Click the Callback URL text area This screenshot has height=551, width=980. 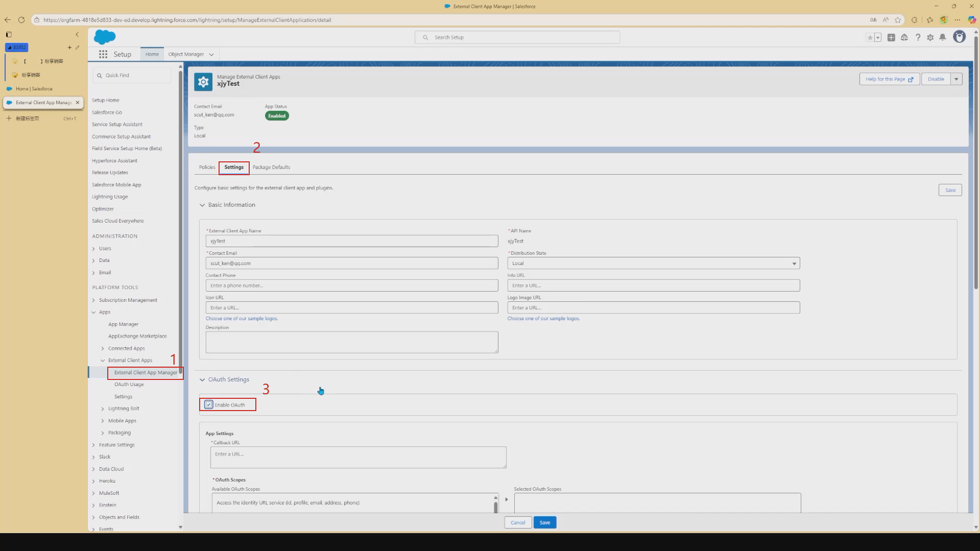tap(358, 457)
